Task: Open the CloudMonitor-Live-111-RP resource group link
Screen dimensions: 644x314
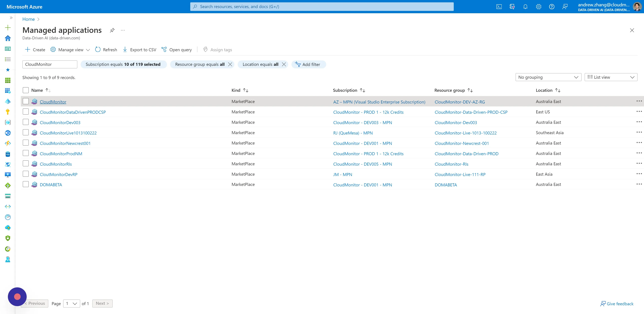Action: coord(460,175)
